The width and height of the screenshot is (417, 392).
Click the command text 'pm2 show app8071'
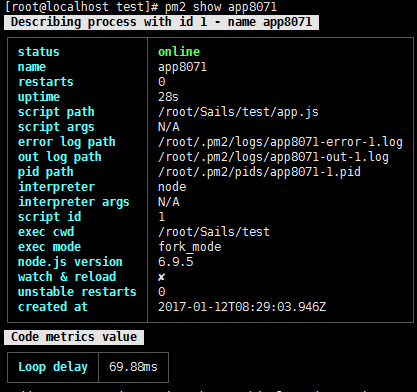(x=221, y=6)
